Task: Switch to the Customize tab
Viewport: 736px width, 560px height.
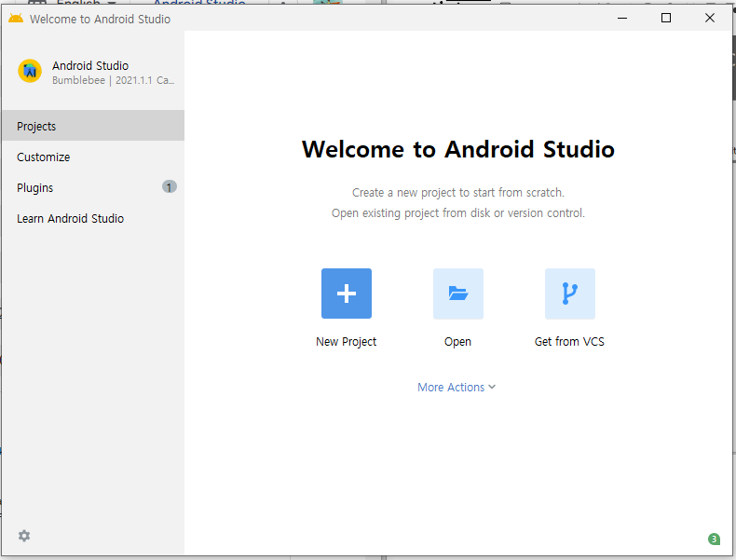Action: 93,157
